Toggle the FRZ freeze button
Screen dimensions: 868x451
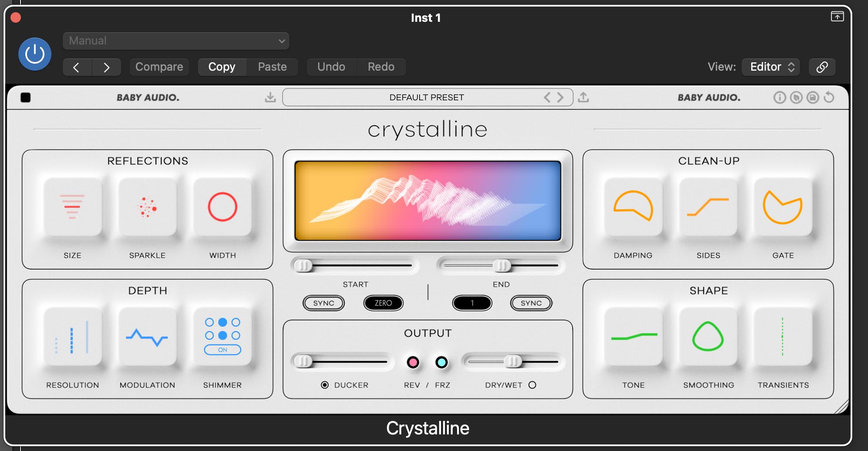(441, 362)
